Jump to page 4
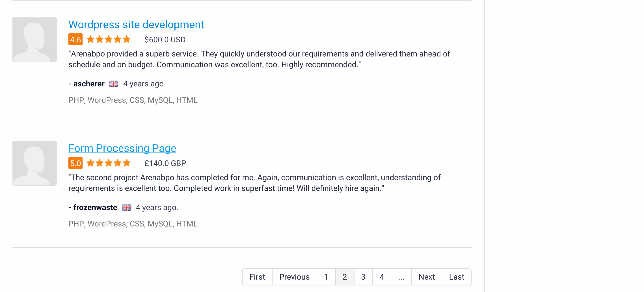The image size is (644, 292). (x=382, y=277)
